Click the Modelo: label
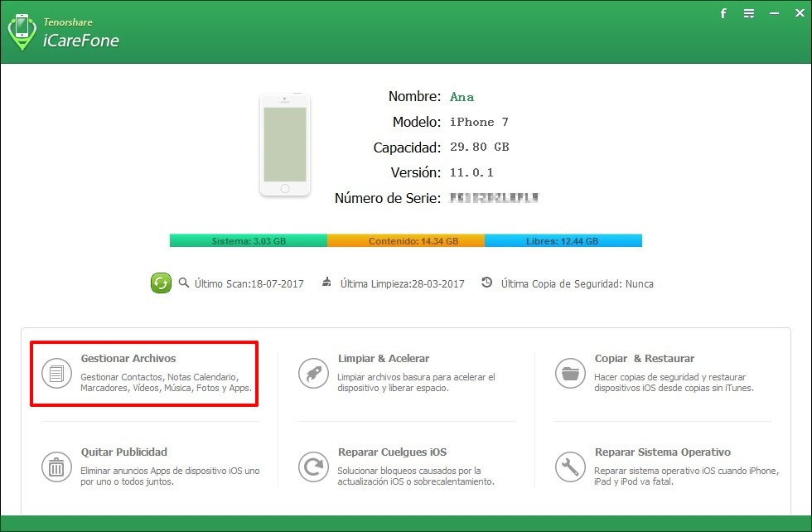 pos(416,122)
